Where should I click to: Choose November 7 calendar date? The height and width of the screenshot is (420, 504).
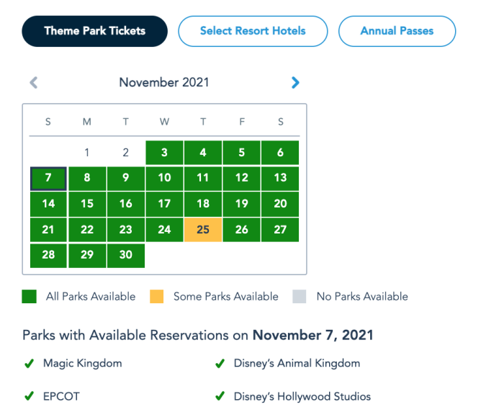click(x=48, y=178)
